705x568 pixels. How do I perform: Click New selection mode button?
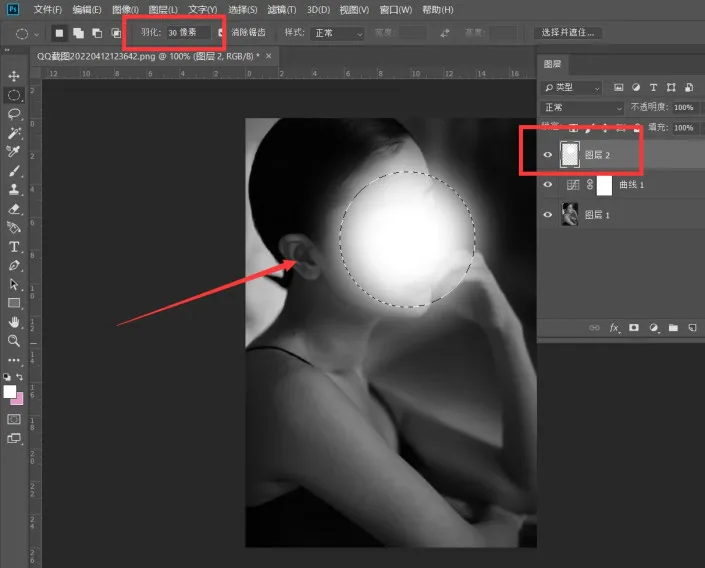(x=59, y=33)
